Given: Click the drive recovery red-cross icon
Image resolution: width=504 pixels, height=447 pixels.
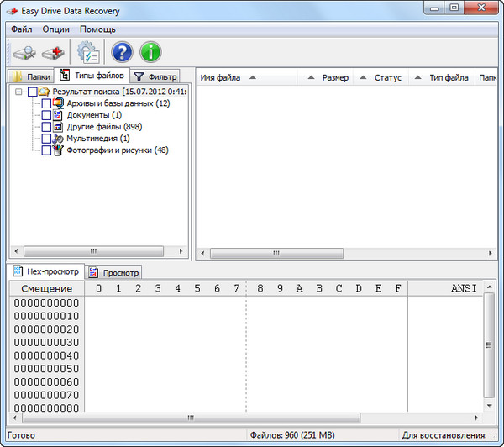Looking at the screenshot, I should pyautogui.click(x=54, y=52).
